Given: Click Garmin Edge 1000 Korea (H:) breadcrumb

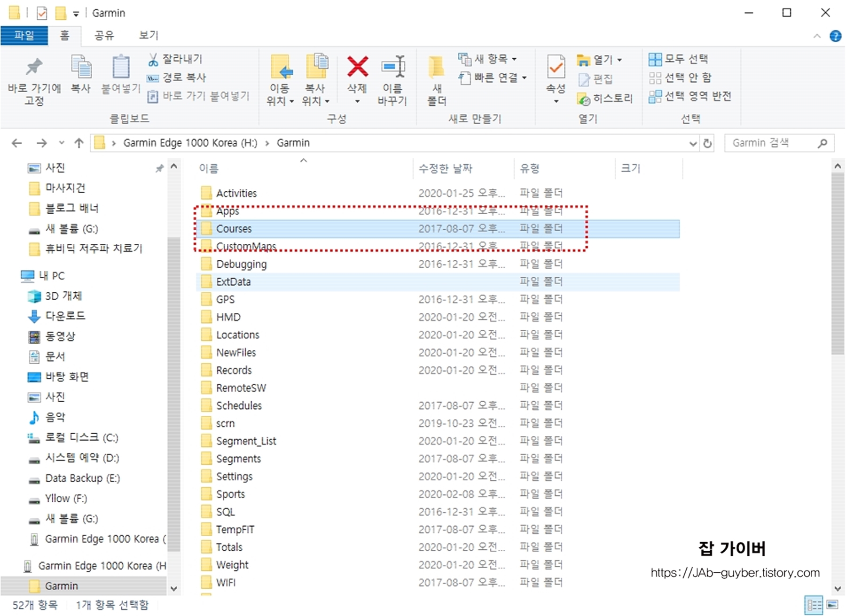Looking at the screenshot, I should pos(190,143).
